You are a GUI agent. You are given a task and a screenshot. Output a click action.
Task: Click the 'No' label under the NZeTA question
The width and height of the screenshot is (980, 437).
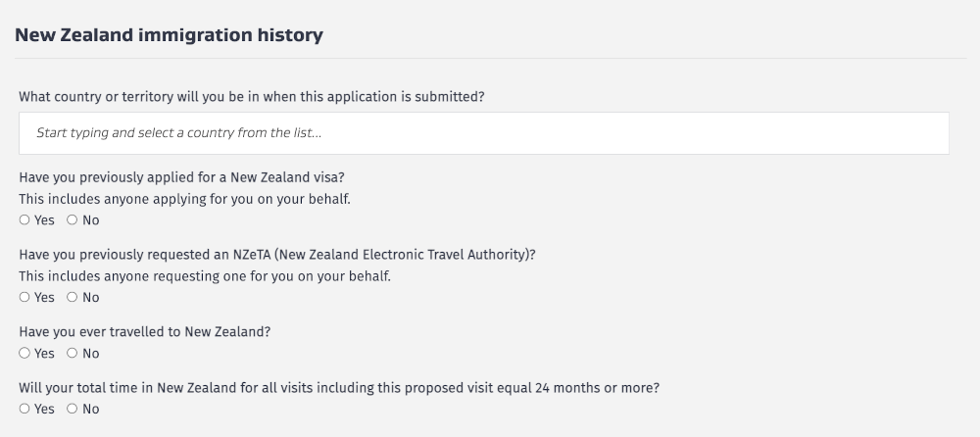[91, 298]
